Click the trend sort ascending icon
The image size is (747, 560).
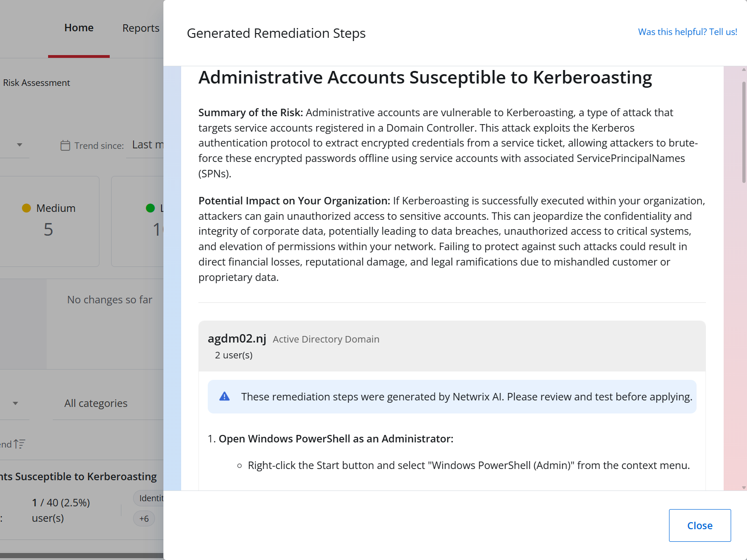[x=19, y=444]
